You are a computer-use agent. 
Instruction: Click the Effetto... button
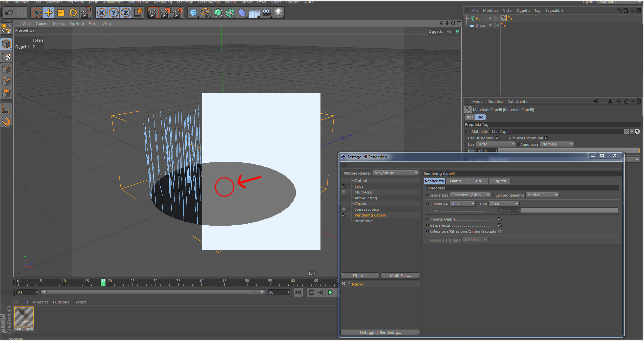tap(360, 276)
